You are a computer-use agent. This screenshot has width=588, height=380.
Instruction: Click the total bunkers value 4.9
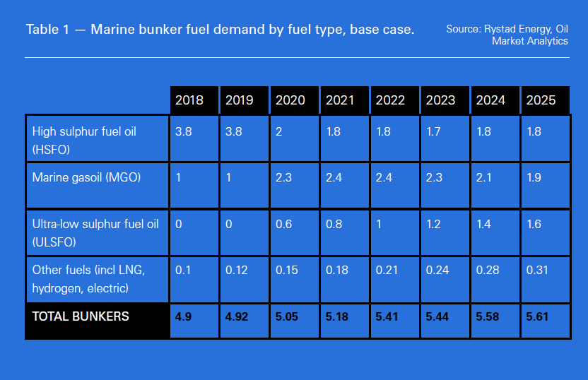click(x=183, y=316)
